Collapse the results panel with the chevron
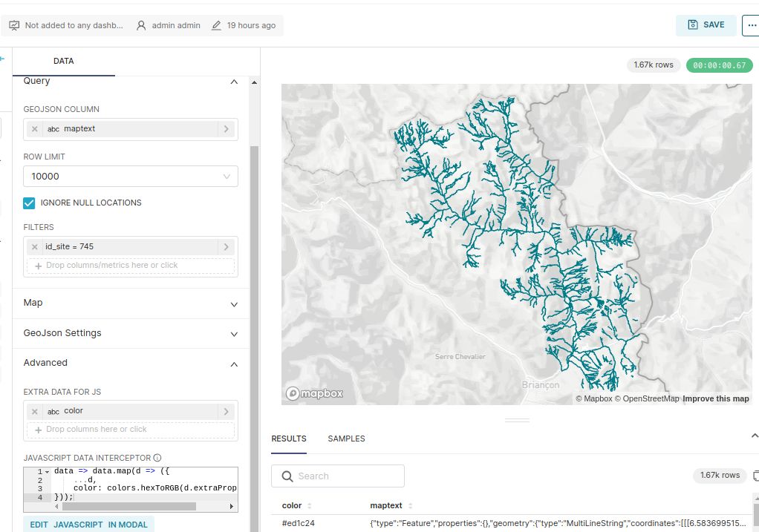The height and width of the screenshot is (532, 759). pyautogui.click(x=754, y=436)
